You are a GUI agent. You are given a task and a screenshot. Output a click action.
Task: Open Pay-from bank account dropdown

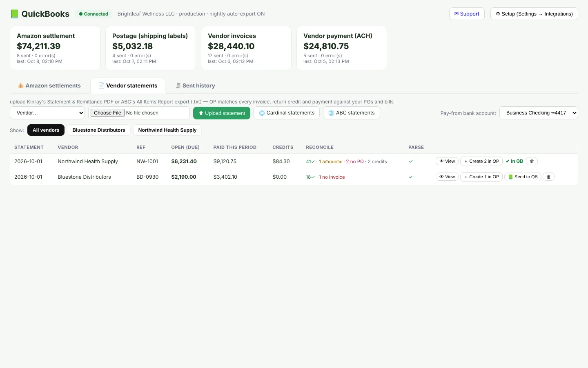[539, 113]
